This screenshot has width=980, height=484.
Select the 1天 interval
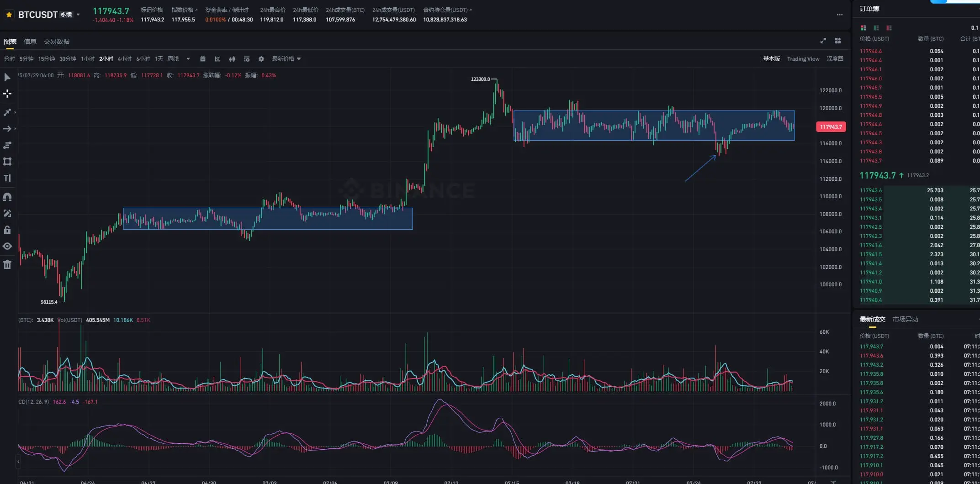click(x=159, y=59)
